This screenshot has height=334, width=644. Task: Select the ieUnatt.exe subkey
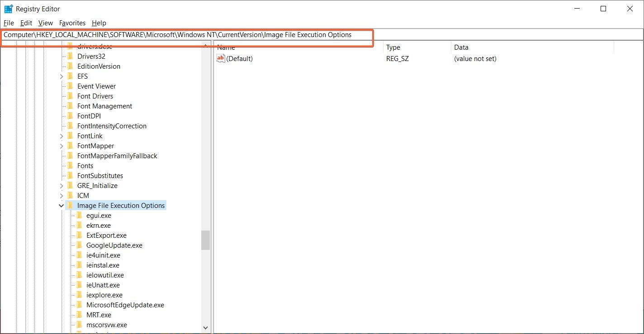[x=103, y=285]
